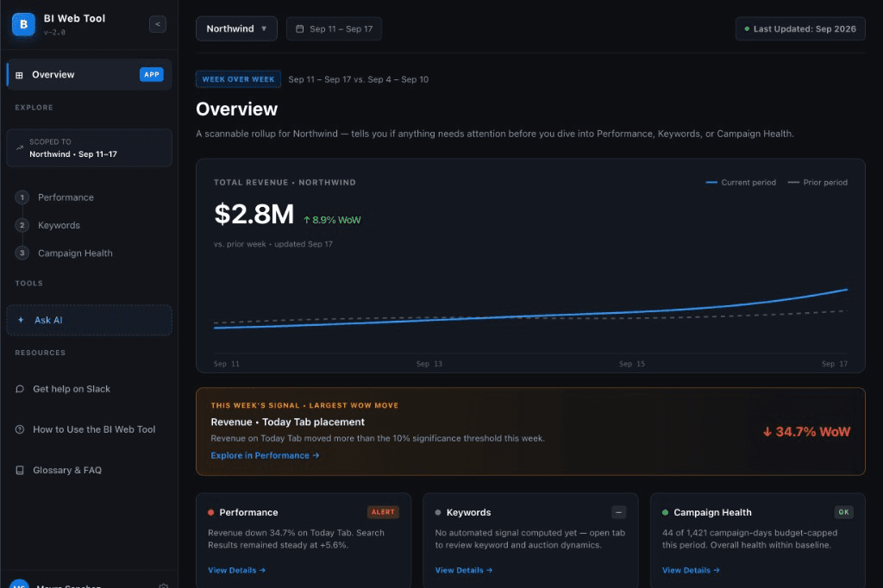Click the Last Updated: Sep 2026 status
Screen dimensions: 883x588
[x=800, y=28]
